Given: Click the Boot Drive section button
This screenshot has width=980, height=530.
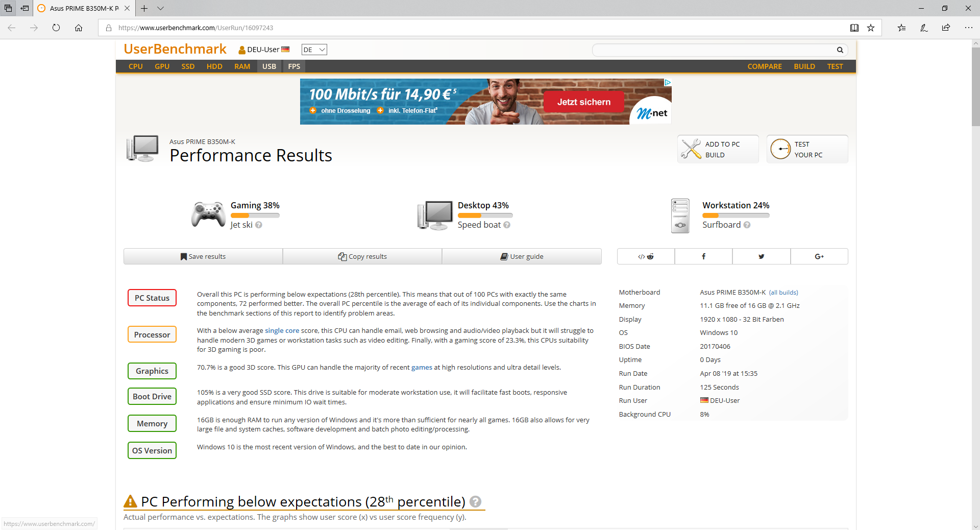Looking at the screenshot, I should 152,396.
